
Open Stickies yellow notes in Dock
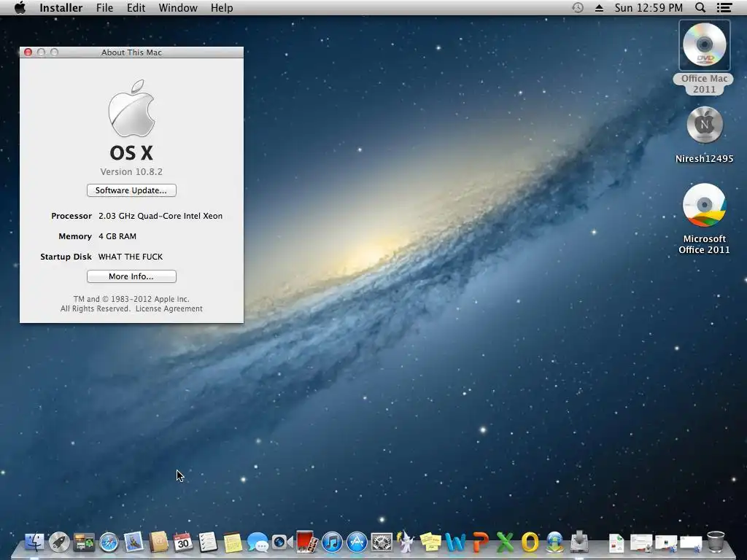pyautogui.click(x=430, y=542)
